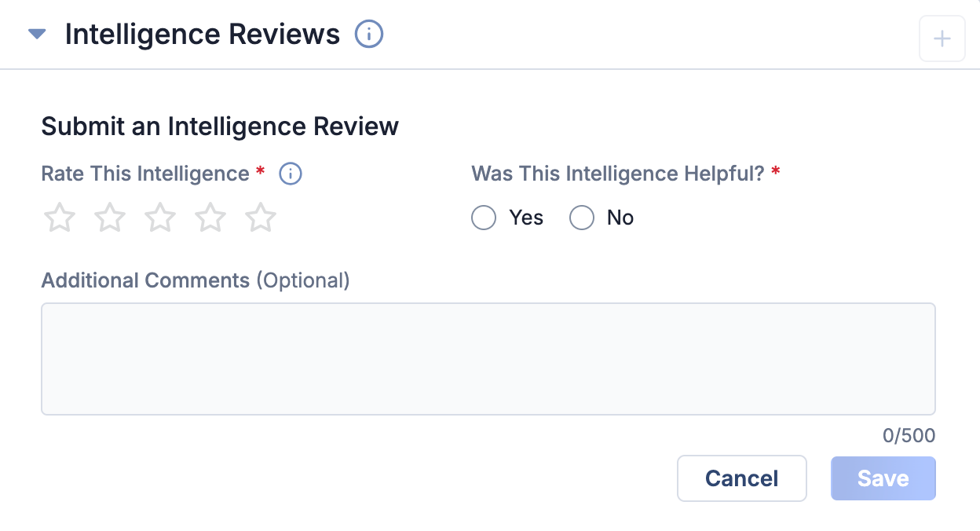Click the Intelligence Reviews section header
The width and height of the screenshot is (980, 531).
(x=203, y=34)
